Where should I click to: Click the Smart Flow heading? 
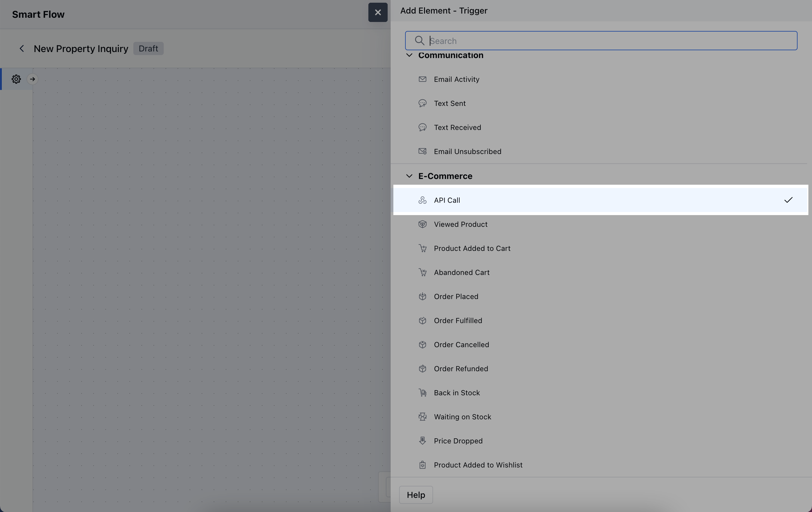pyautogui.click(x=38, y=14)
